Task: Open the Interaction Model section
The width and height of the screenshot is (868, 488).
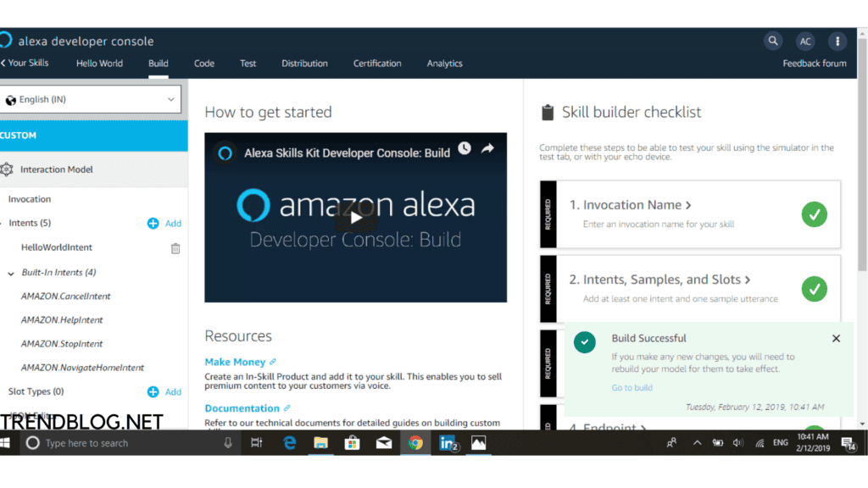Action: click(93, 169)
